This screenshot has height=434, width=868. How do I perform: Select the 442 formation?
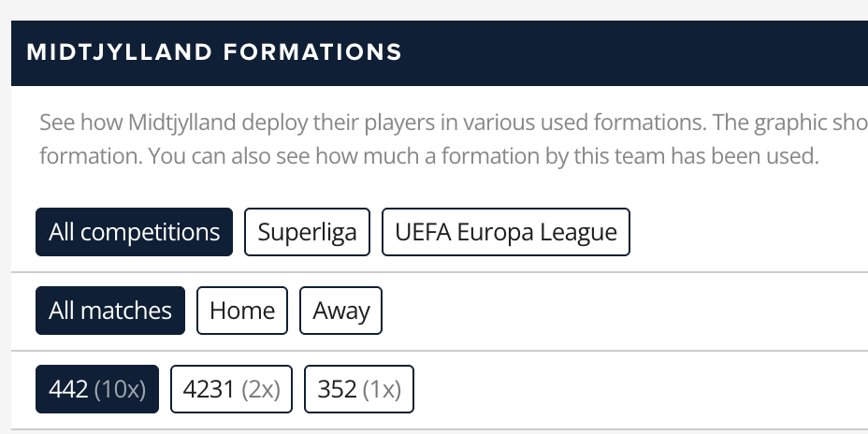point(97,389)
